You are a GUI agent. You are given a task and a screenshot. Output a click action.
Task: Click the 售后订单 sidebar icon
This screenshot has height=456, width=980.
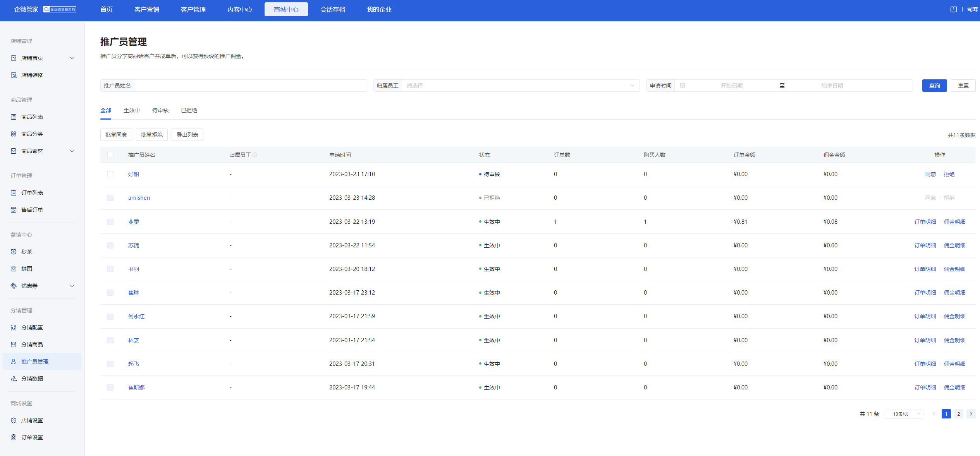pos(14,210)
